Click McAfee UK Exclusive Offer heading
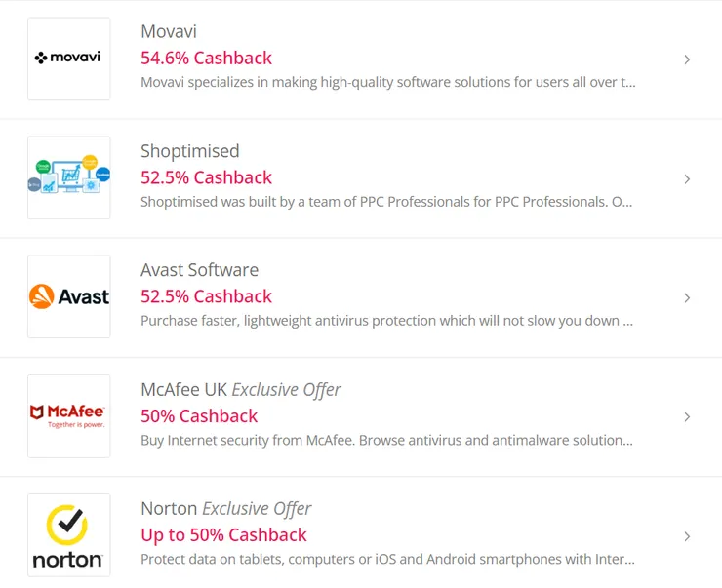Viewport: 722px width, 588px height. click(240, 390)
